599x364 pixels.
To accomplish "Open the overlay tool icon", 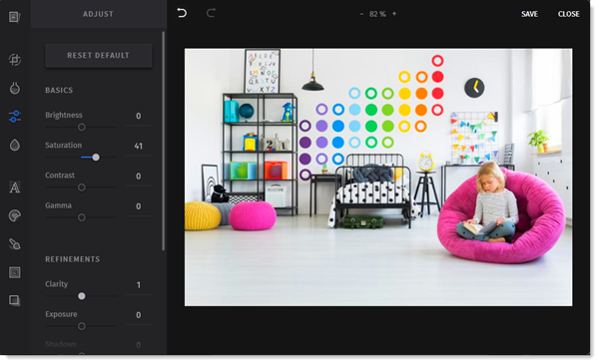I will (15, 300).
